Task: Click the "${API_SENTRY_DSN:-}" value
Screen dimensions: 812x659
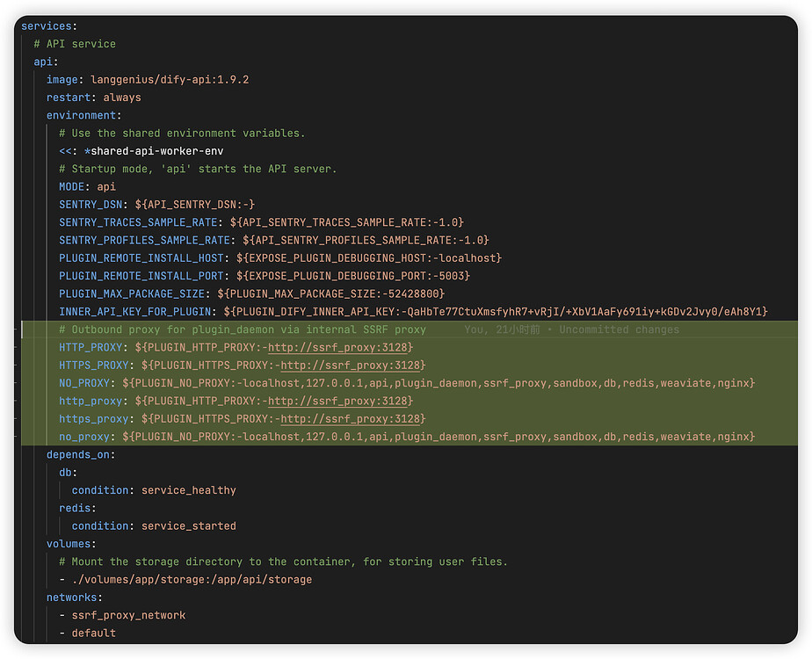Action: (x=195, y=205)
